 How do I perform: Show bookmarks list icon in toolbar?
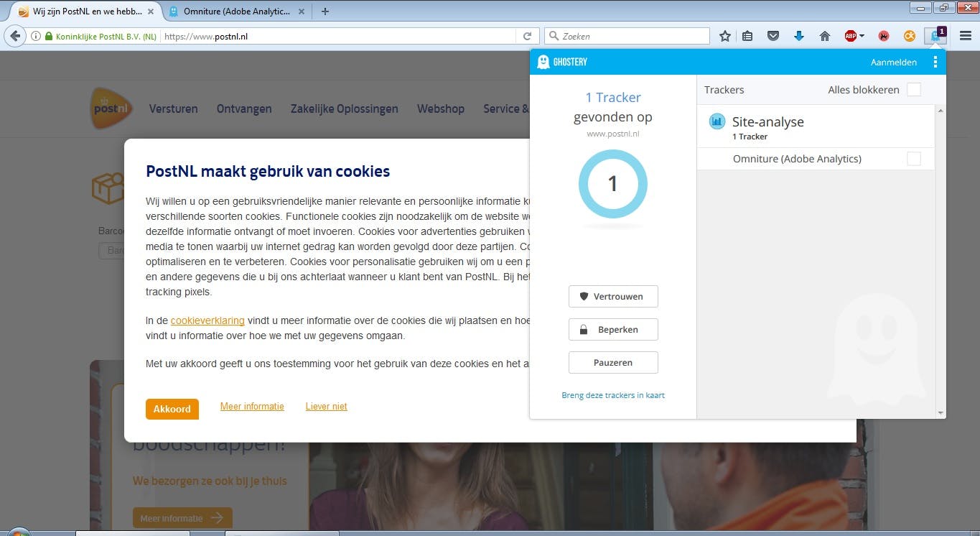click(x=747, y=36)
